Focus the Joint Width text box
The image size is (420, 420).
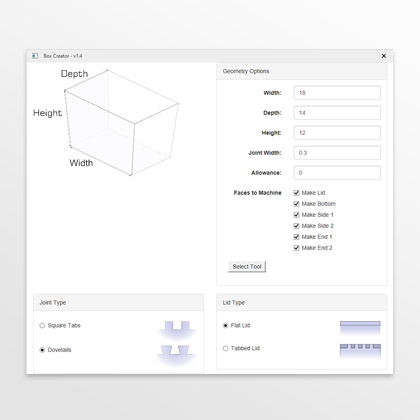click(x=337, y=153)
